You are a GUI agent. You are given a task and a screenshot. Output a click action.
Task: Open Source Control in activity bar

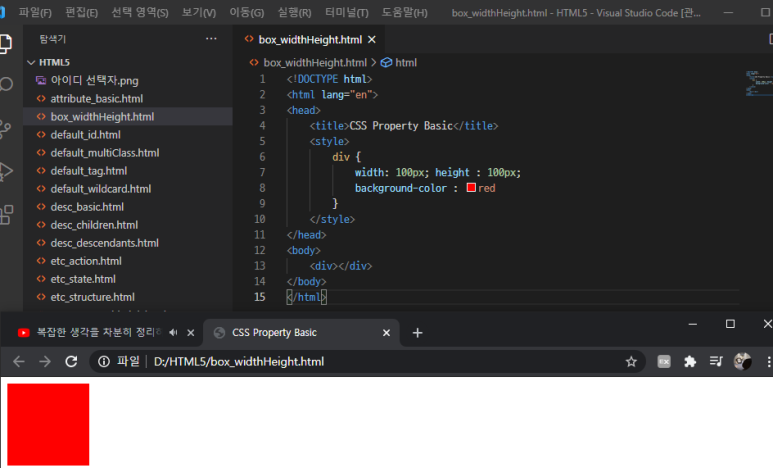pyautogui.click(x=5, y=129)
